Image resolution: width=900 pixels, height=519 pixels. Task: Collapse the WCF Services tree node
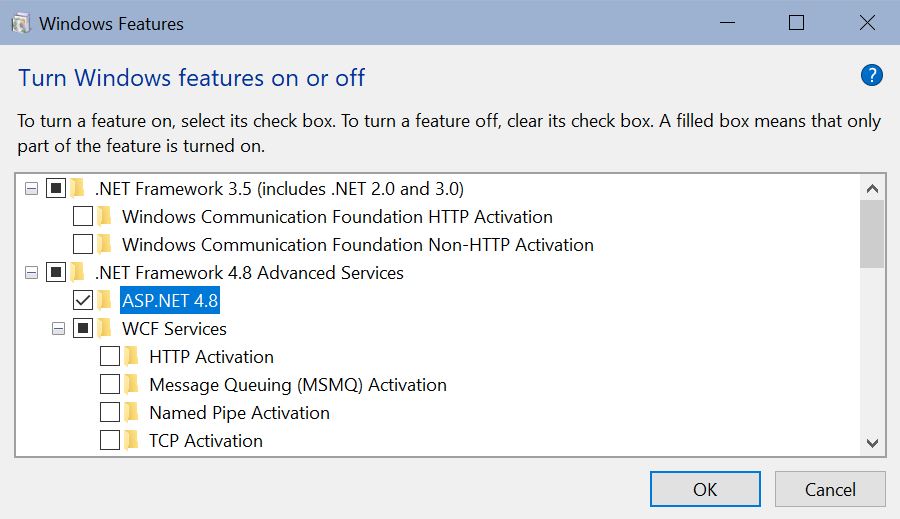59,328
